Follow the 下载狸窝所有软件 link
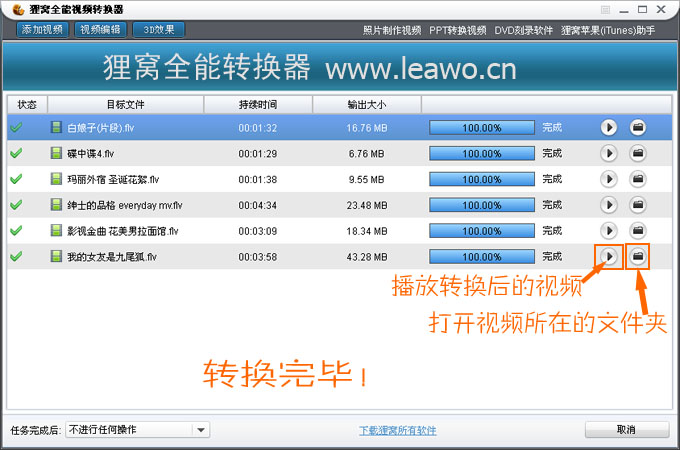The image size is (680, 450). click(x=398, y=430)
